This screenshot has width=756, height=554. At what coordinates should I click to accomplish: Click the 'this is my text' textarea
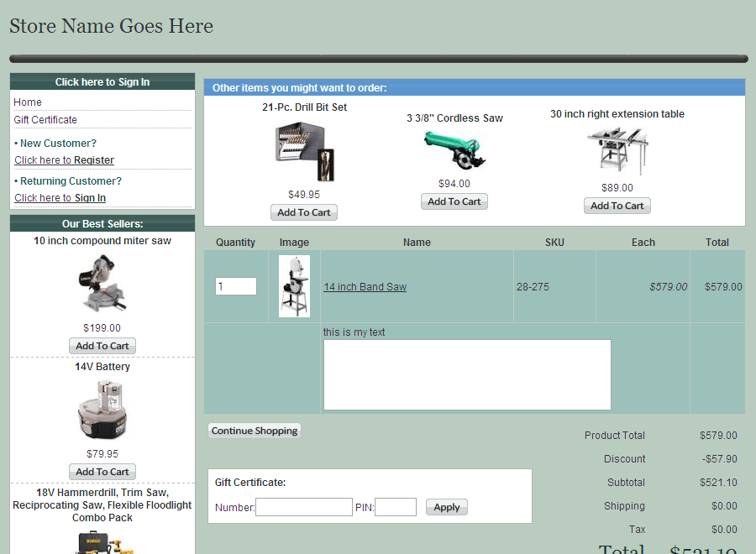(467, 374)
